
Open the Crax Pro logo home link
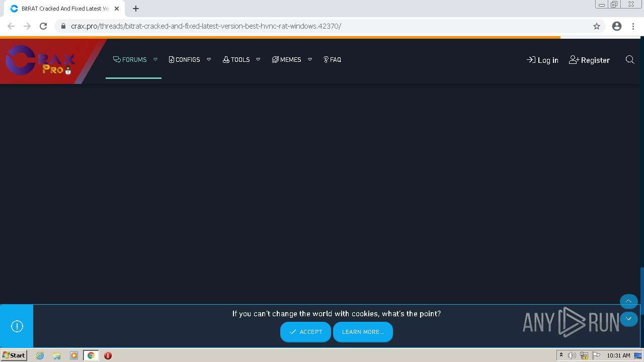point(40,61)
